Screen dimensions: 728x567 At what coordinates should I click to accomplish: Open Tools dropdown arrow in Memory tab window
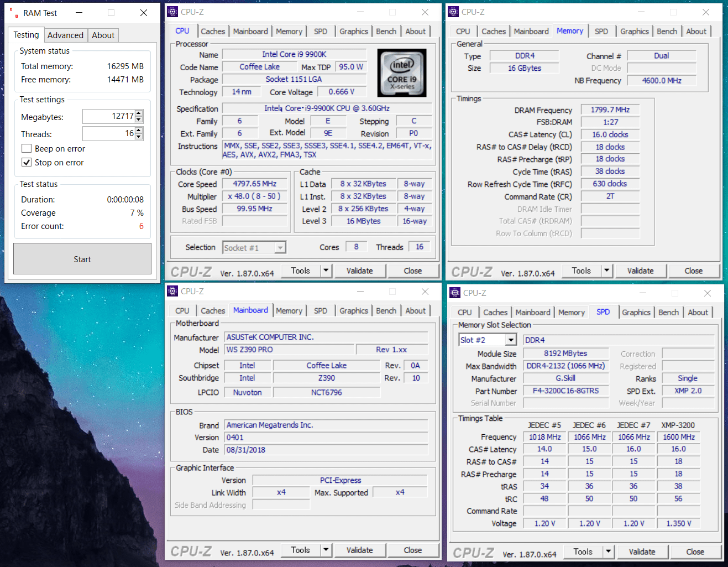(607, 271)
